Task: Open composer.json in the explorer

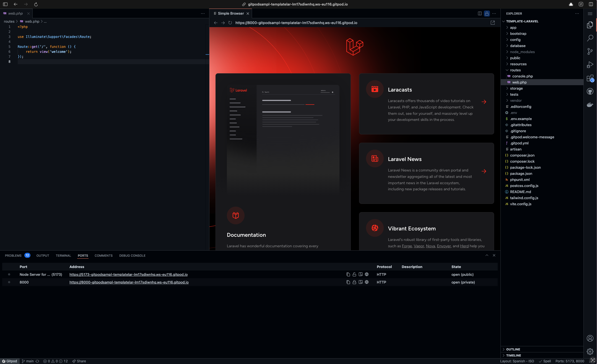Action: 522,155
